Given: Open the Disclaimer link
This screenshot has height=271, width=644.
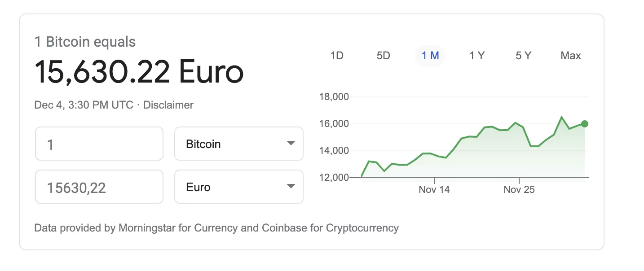Looking at the screenshot, I should click(x=168, y=105).
